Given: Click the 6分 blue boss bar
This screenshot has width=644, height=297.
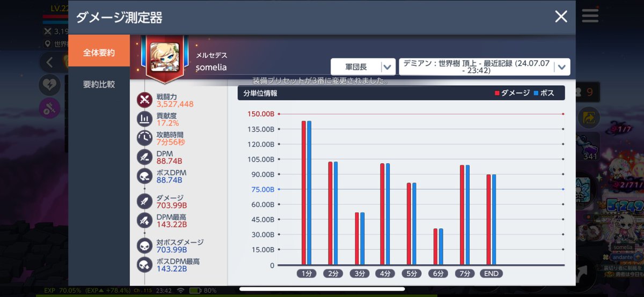Looking at the screenshot, I should (x=441, y=247).
